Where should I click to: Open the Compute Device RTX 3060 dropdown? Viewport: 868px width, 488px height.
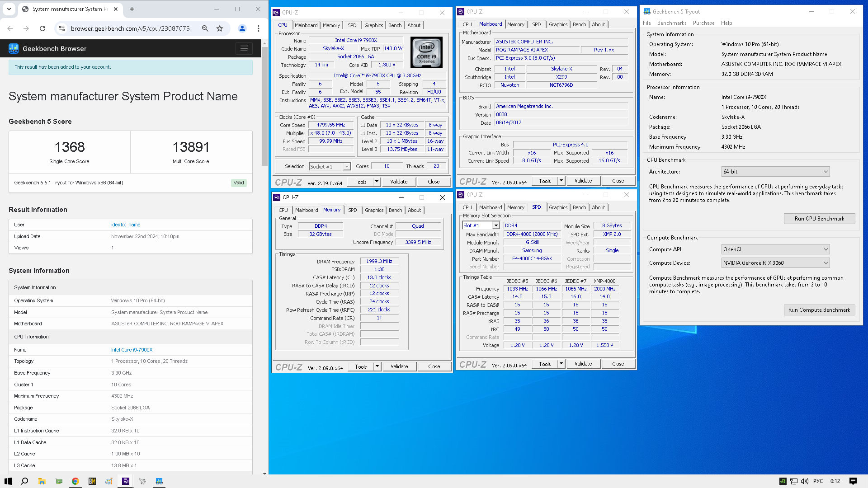point(776,263)
